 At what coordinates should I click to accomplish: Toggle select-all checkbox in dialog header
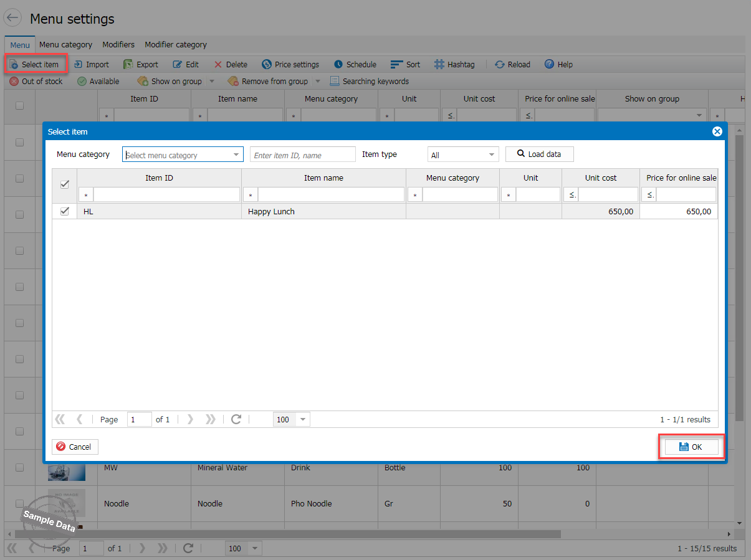[64, 184]
